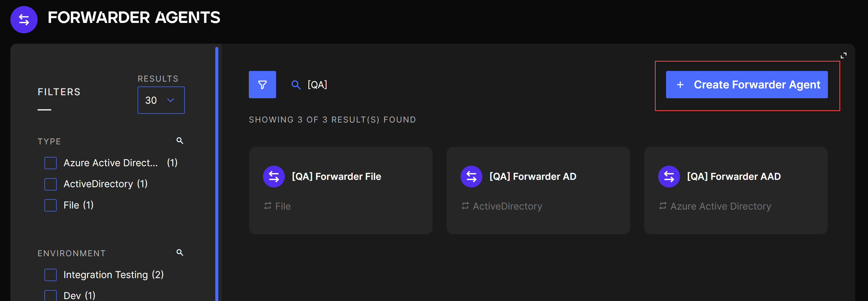Click the [QA] Forwarder AAD card icon
Viewport: 868px width, 301px height.
669,177
